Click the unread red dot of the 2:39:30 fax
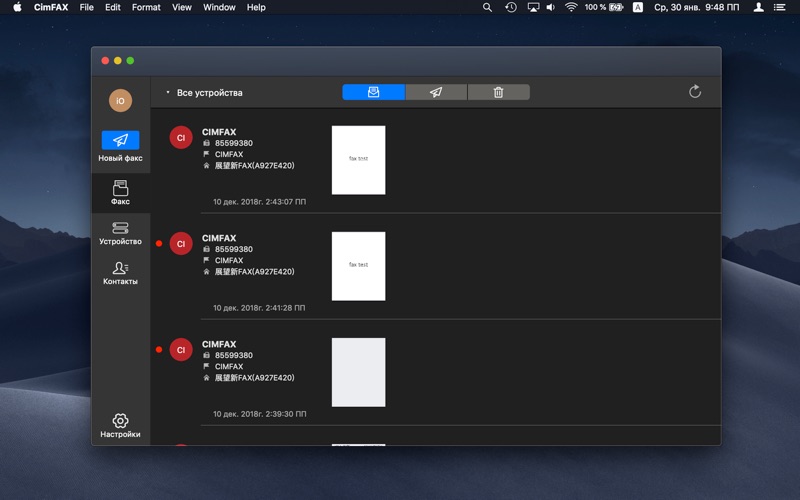 pos(159,349)
